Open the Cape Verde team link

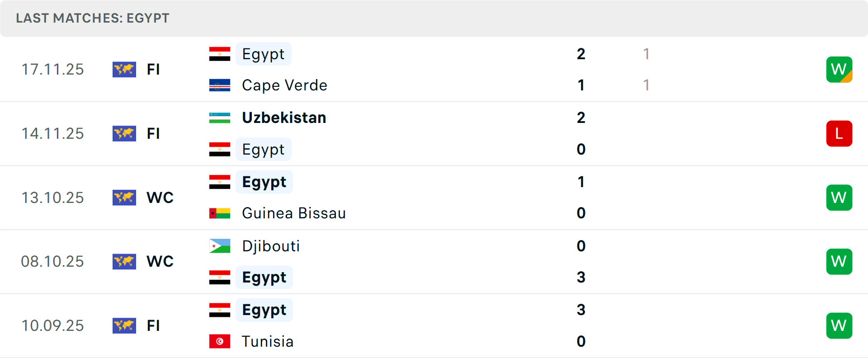point(284,85)
